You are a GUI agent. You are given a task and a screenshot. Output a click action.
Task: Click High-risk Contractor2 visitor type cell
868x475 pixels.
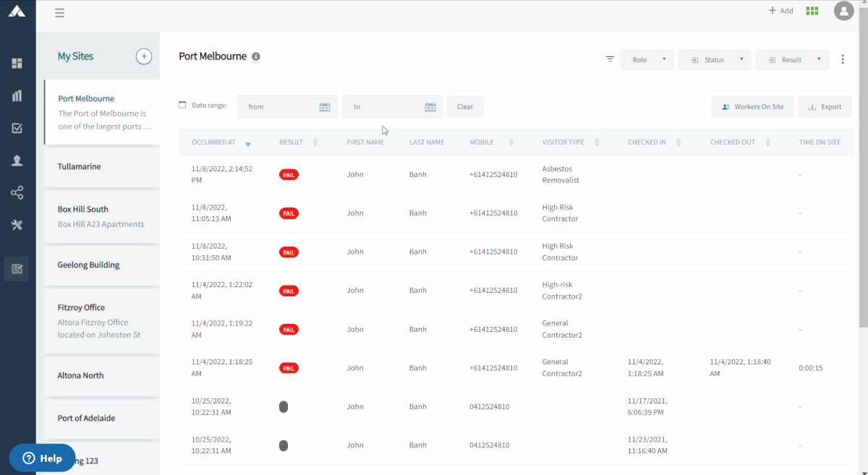pos(562,291)
